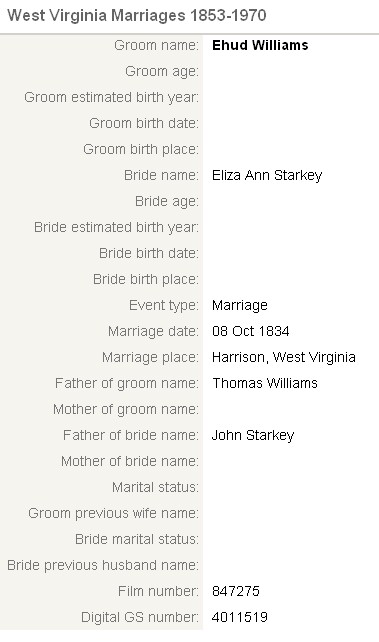Screen dimensions: 379x642
Task: Click the West Virginia Marriages 1853-1970 heading
Action: [x=137, y=16]
